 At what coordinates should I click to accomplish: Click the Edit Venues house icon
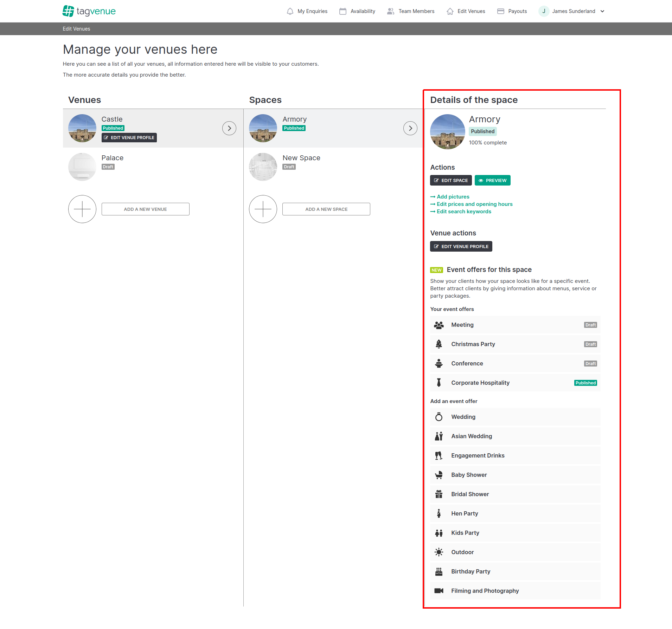click(450, 11)
